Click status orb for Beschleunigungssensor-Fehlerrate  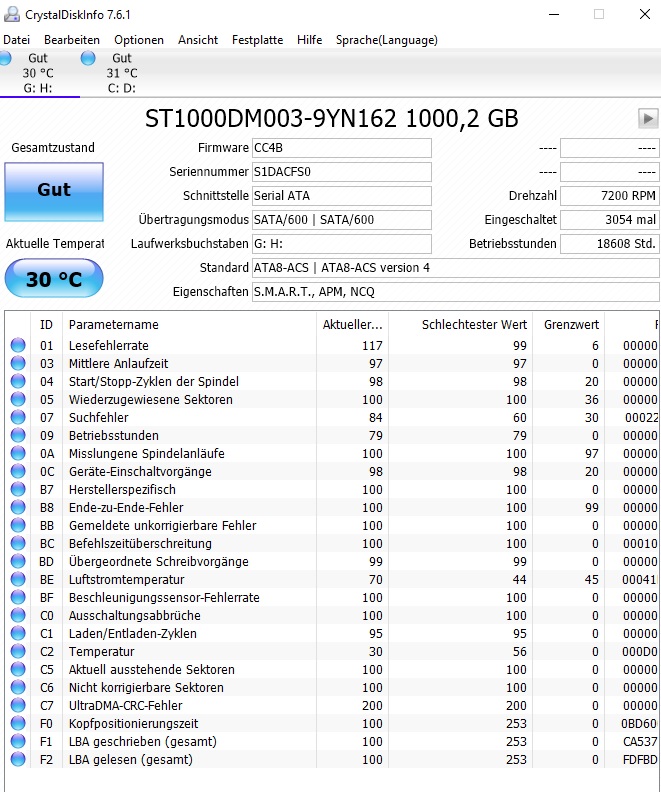pyautogui.click(x=18, y=598)
